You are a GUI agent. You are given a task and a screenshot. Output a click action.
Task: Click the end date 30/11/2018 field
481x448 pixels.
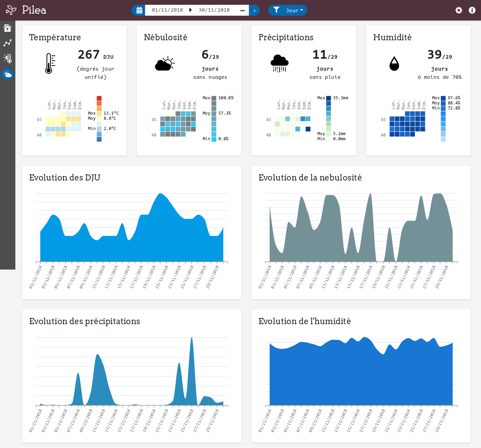[214, 10]
